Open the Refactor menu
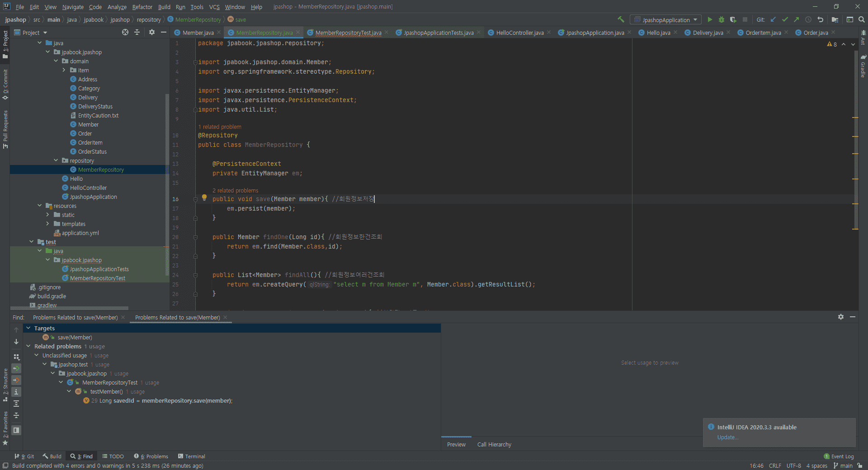This screenshot has height=470, width=868. click(x=142, y=7)
